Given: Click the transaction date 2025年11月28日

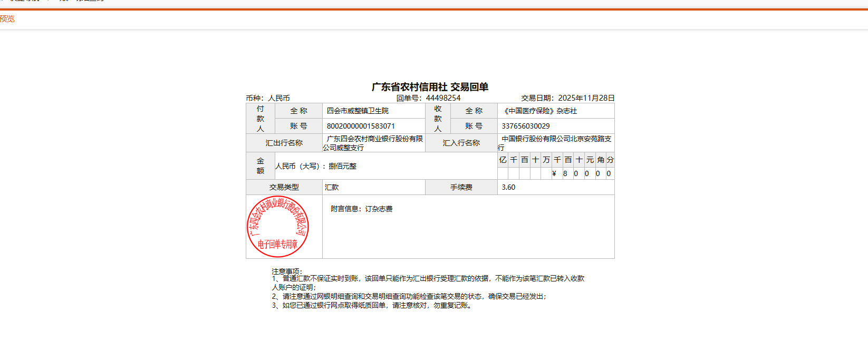Looking at the screenshot, I should (x=586, y=98).
